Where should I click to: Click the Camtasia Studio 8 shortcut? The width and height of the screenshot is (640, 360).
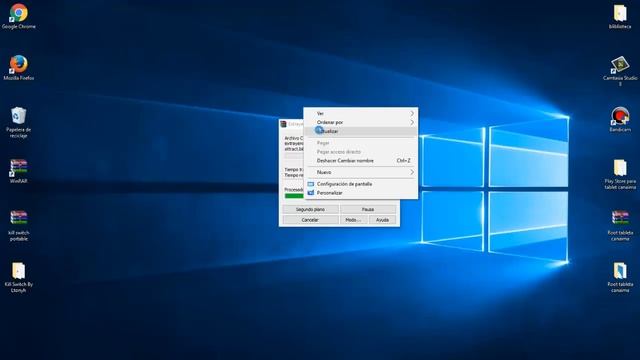[620, 71]
